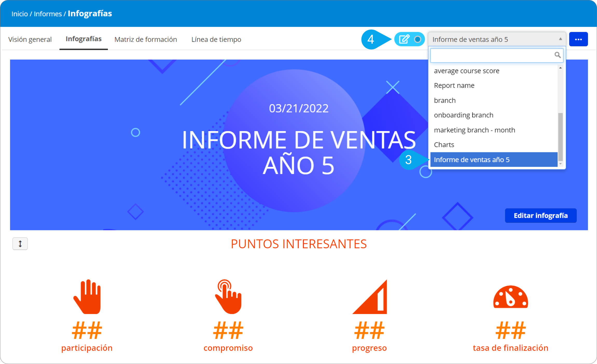Select Report name option
Screen dimensions: 597x364
(494, 85)
